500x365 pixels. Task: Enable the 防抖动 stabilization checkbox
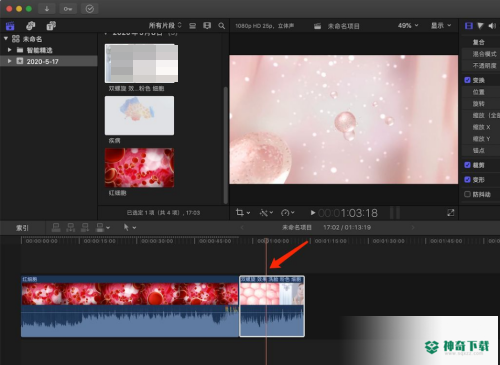[467, 194]
